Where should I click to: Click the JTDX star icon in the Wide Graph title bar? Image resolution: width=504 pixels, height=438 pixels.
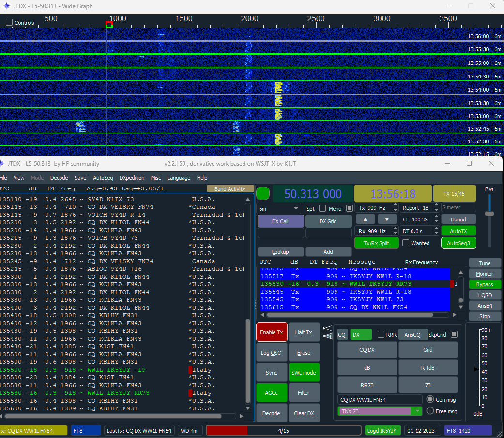tap(6, 6)
